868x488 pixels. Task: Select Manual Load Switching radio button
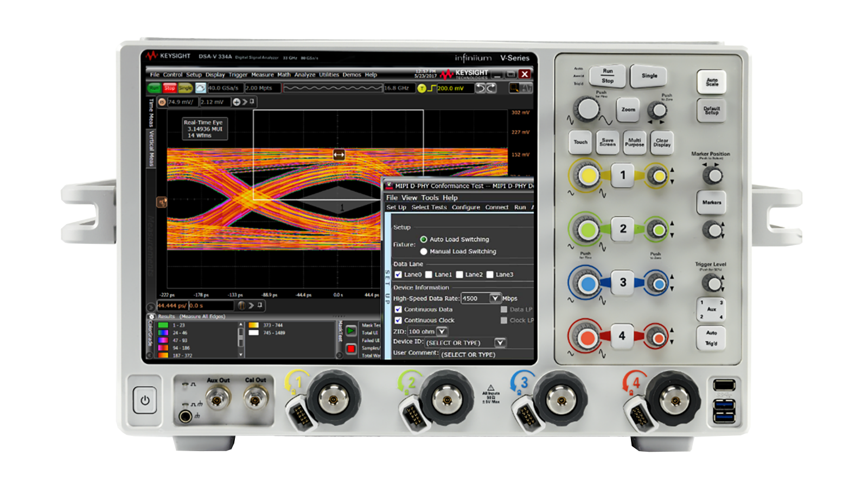point(424,252)
